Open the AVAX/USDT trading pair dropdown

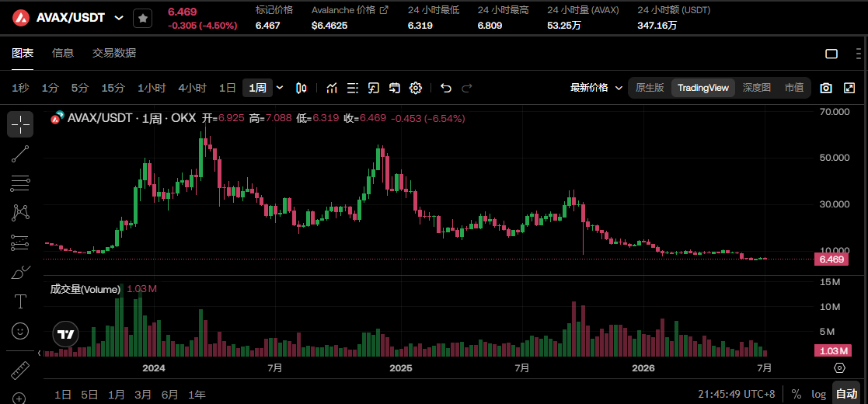[118, 18]
